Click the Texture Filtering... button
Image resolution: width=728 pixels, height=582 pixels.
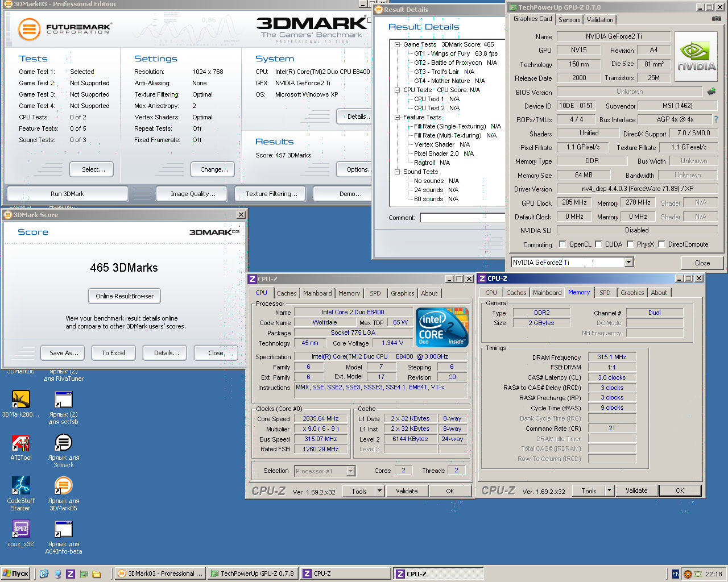pyautogui.click(x=271, y=194)
